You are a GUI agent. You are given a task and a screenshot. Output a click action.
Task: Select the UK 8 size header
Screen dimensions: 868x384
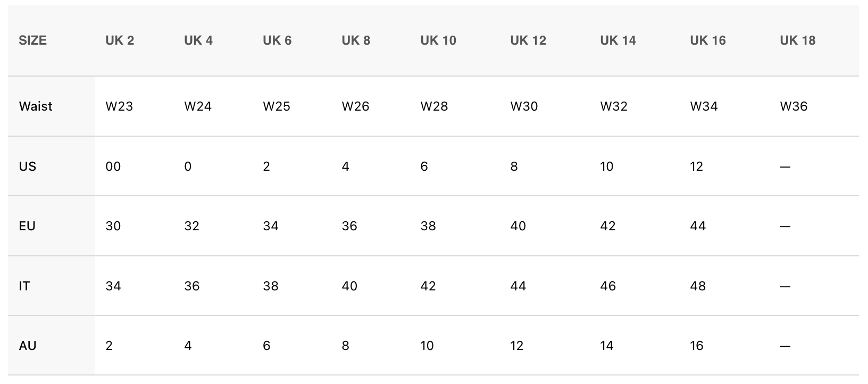(x=356, y=40)
